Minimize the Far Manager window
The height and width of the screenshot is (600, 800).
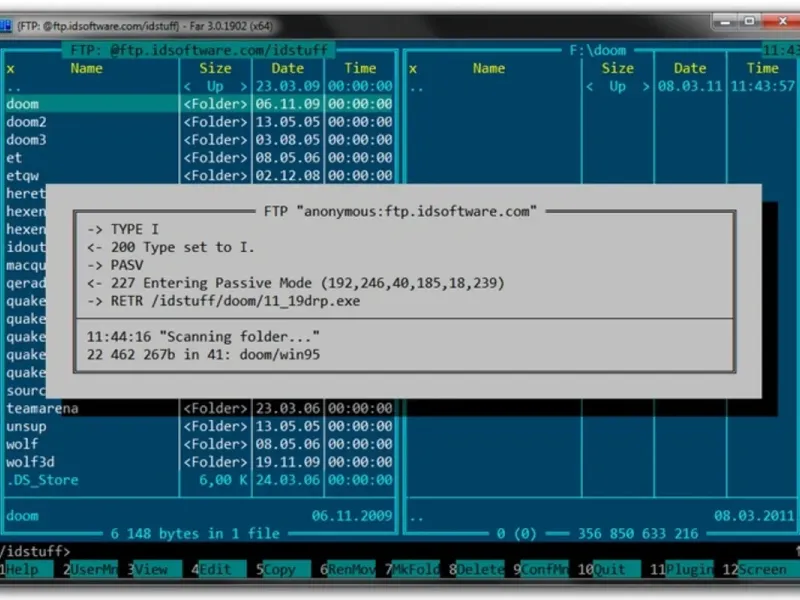click(x=724, y=21)
